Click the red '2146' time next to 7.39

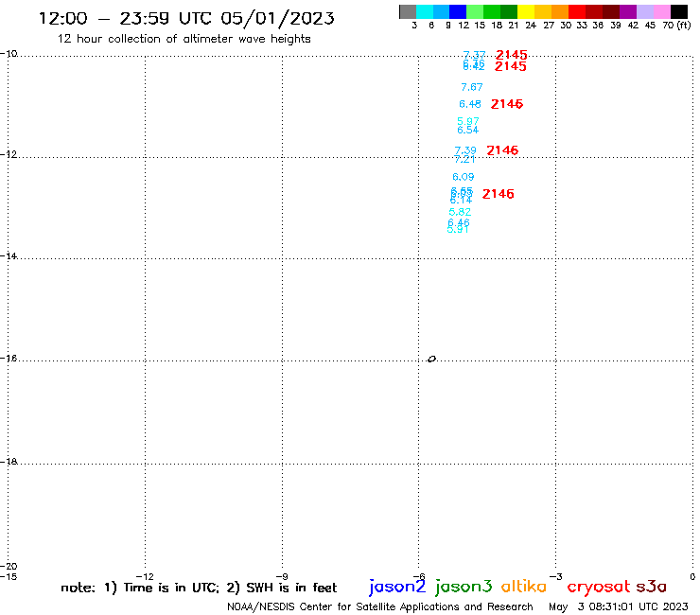(x=502, y=150)
